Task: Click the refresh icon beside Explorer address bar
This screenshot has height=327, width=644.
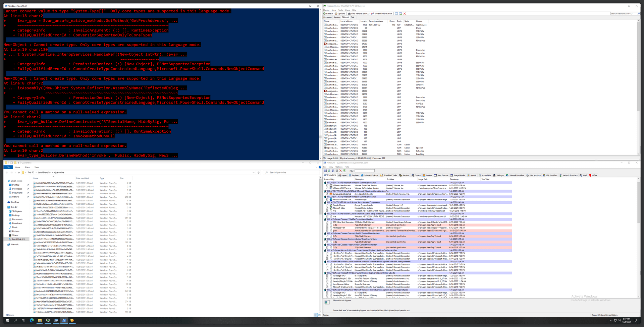Action: 258,173
